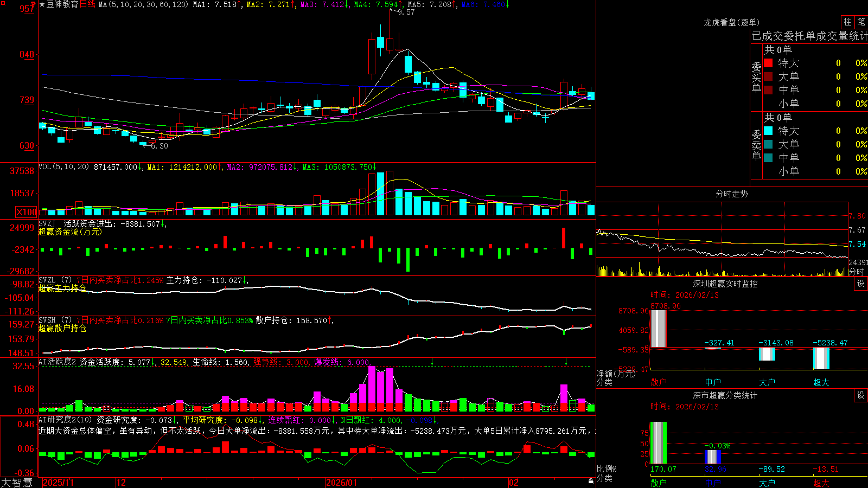Click the lock icon at the timeline end
868x488 pixels.
(x=591, y=481)
